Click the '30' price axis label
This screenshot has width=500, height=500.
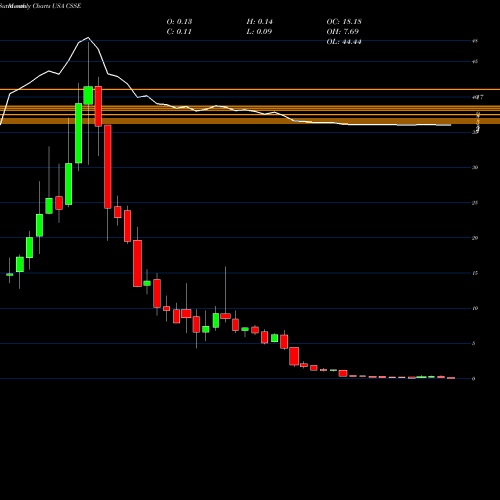pyautogui.click(x=475, y=167)
